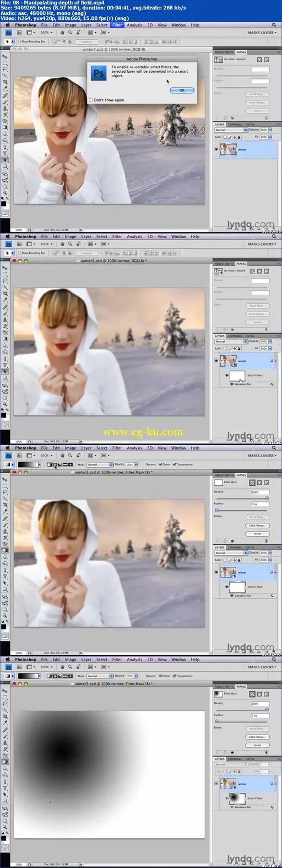282x868 pixels.
Task: Switch to the Channels tab in the dialog frame
Action: [235, 124]
